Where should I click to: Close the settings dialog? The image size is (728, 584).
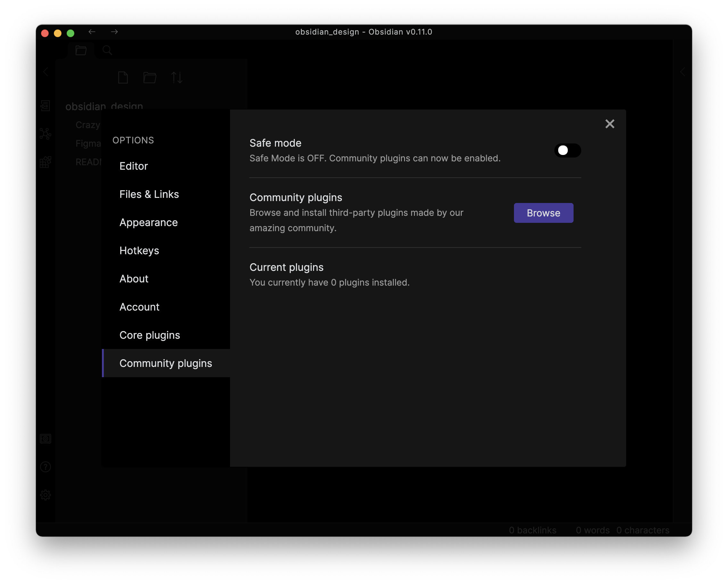click(610, 124)
